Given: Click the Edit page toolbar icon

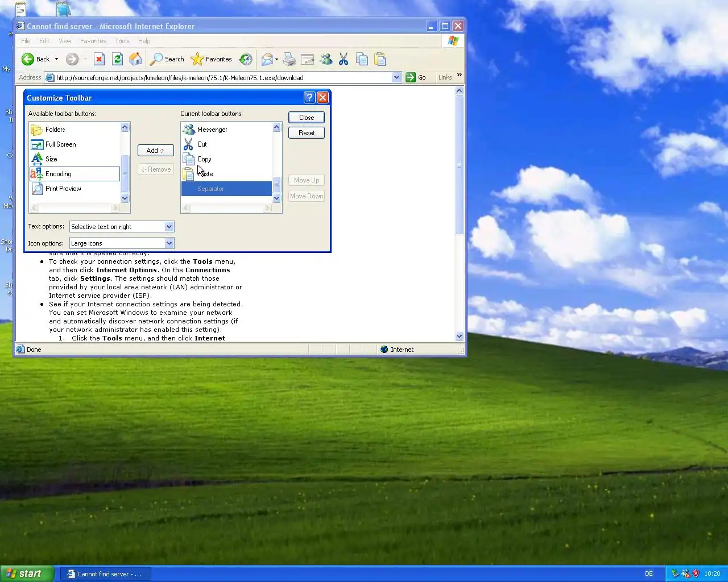Looking at the screenshot, I should (308, 59).
